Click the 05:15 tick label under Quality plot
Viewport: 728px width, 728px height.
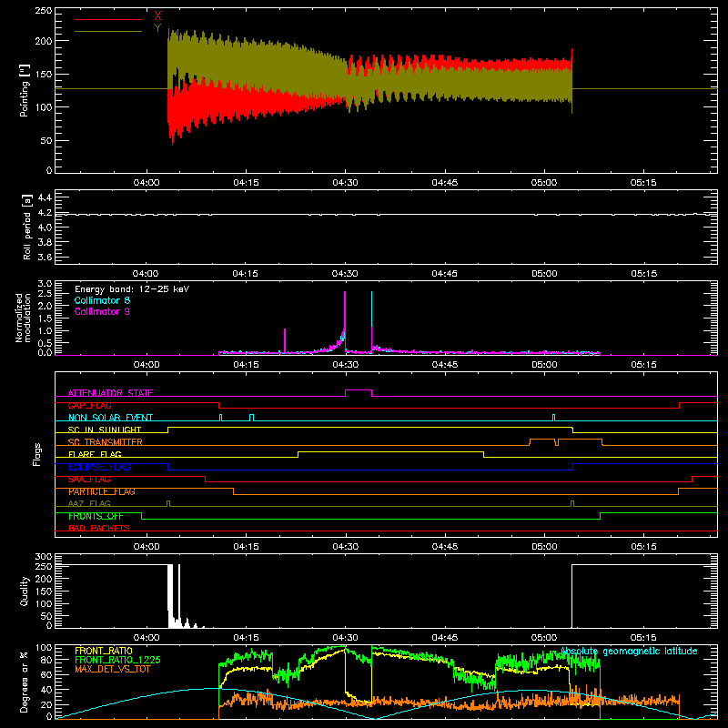[x=643, y=638]
